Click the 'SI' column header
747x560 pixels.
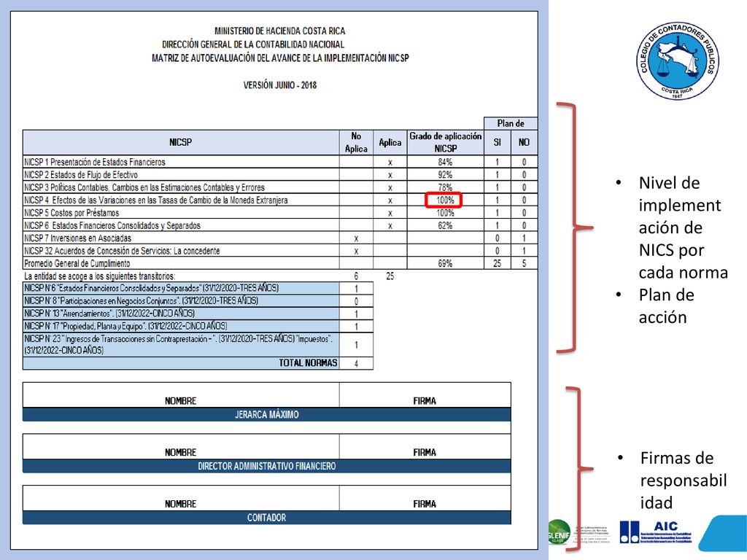point(498,142)
